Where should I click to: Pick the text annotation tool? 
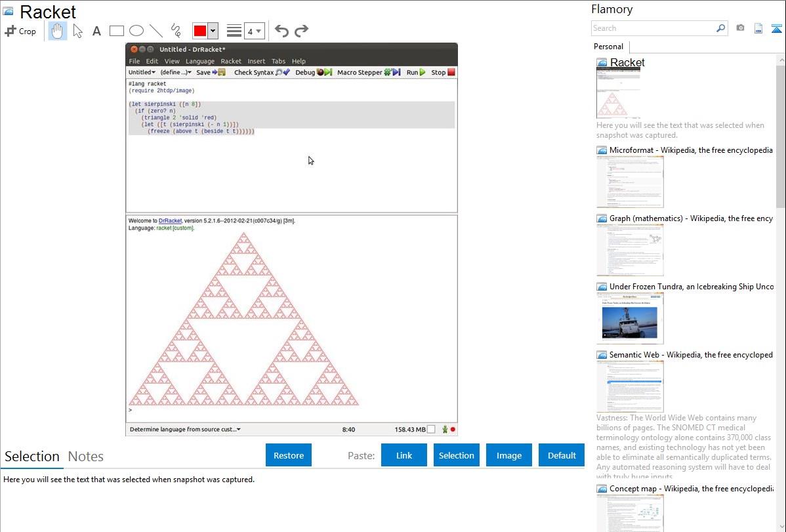96,31
